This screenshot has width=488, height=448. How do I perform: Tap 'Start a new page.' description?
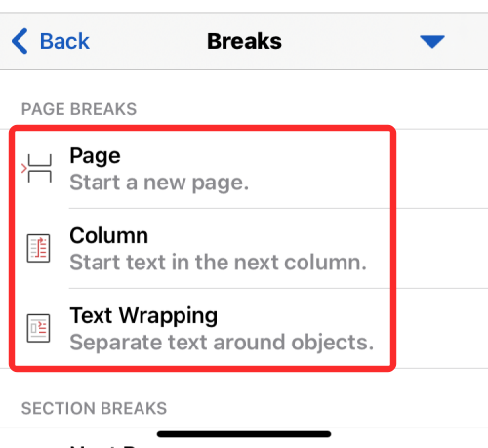pyautogui.click(x=159, y=183)
